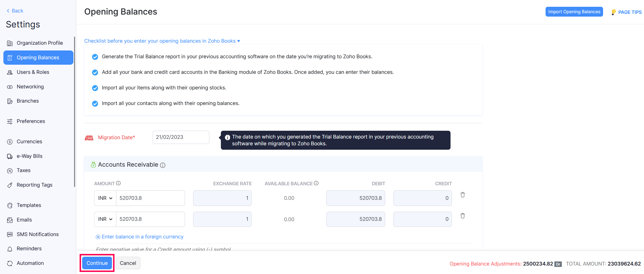
Task: Click the Reporting Tags icon
Action: [10, 185]
